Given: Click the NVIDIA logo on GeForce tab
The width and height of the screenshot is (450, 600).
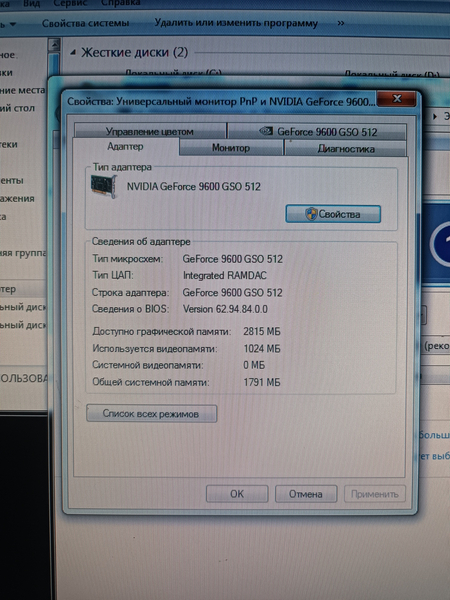Looking at the screenshot, I should [x=266, y=131].
